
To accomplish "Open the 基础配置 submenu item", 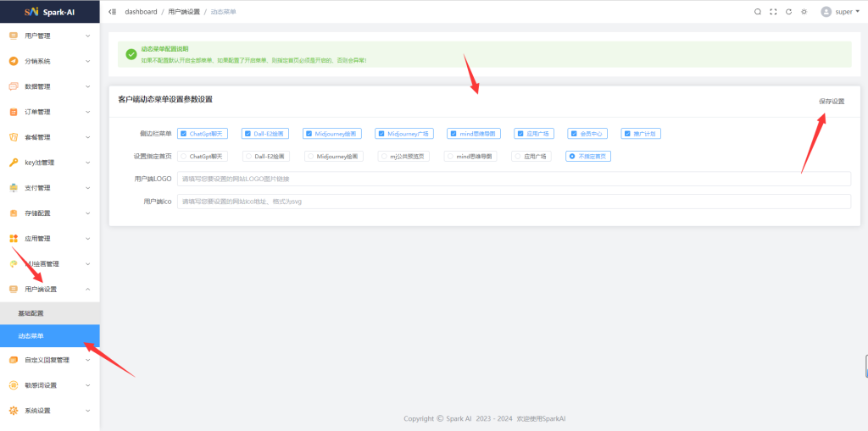I will coord(31,313).
